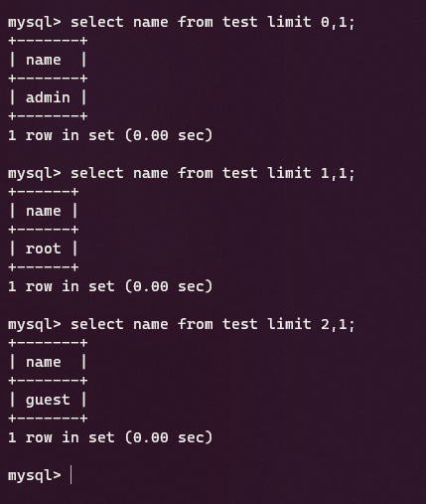Click 'select' in the first query
426x504 pixels.
click(97, 23)
